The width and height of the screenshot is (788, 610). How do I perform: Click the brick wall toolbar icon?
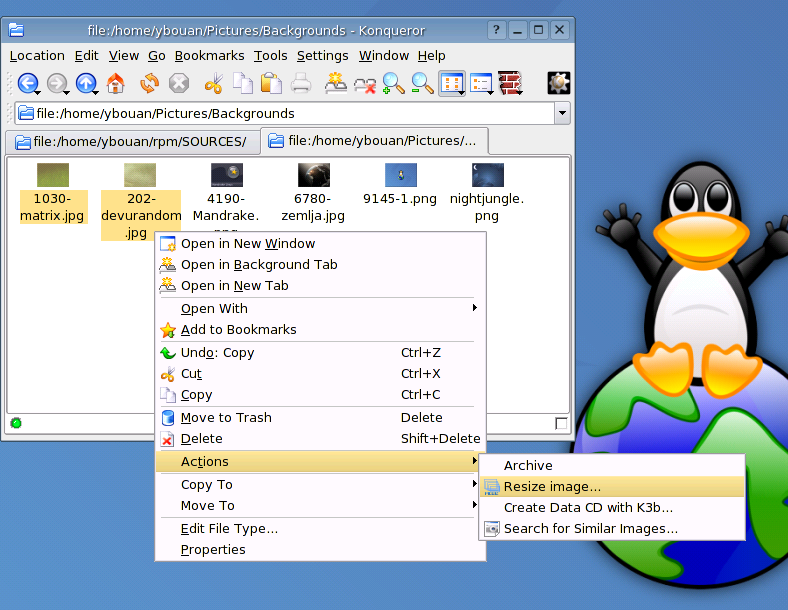pyautogui.click(x=510, y=83)
